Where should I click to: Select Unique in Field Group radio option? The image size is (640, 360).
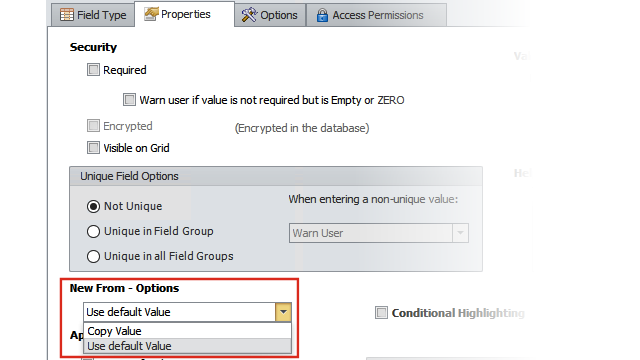(93, 231)
